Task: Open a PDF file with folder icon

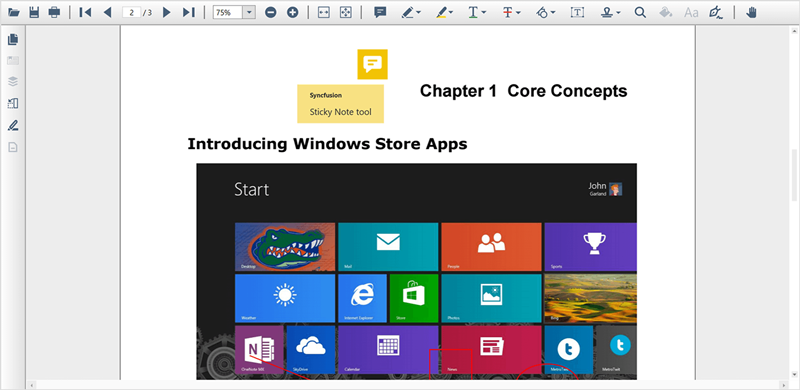Action: tap(14, 12)
